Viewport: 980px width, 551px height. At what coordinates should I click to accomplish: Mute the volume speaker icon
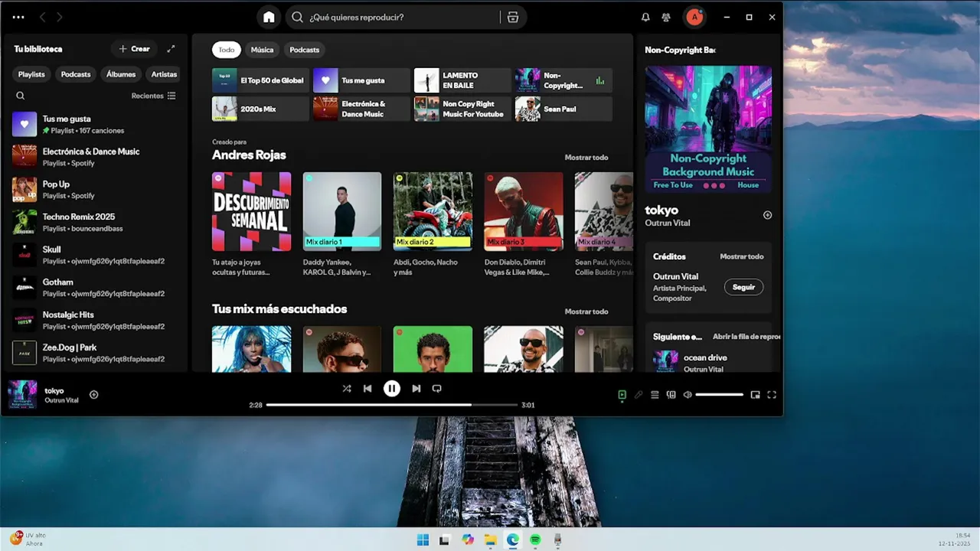coord(688,395)
